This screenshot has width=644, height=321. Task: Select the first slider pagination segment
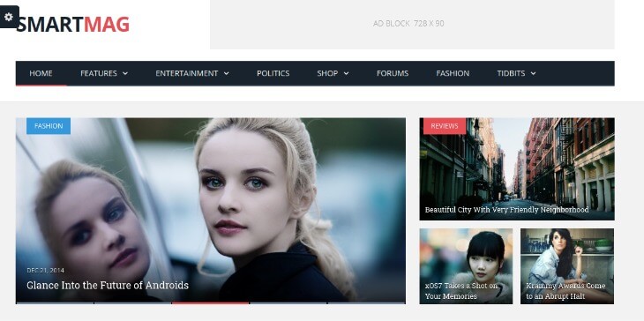click(55, 303)
